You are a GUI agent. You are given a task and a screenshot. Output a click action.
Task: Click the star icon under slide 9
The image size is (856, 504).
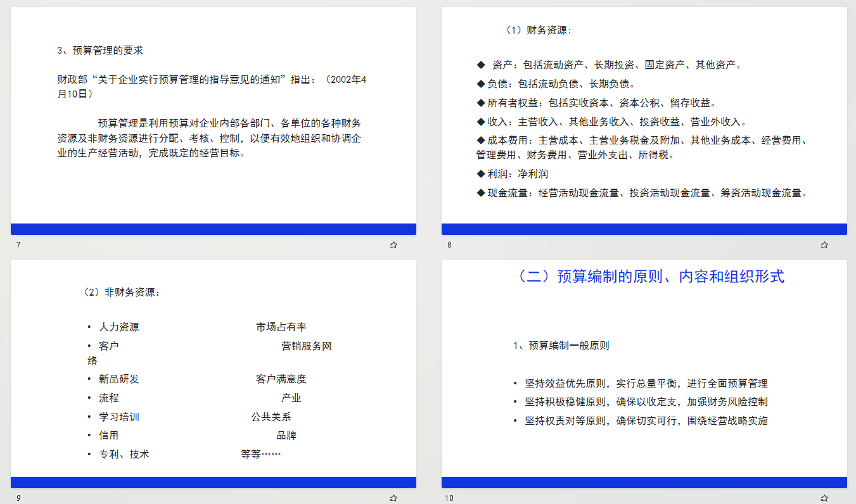pos(393,498)
